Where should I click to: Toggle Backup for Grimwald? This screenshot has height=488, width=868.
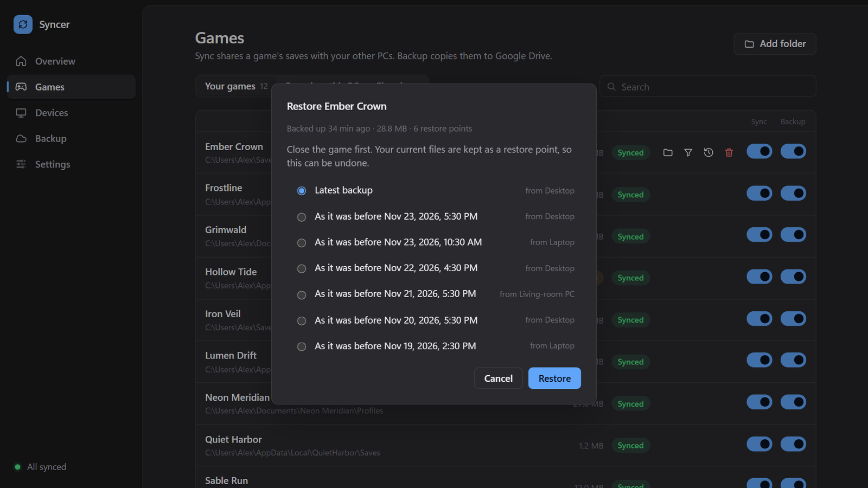coord(793,235)
